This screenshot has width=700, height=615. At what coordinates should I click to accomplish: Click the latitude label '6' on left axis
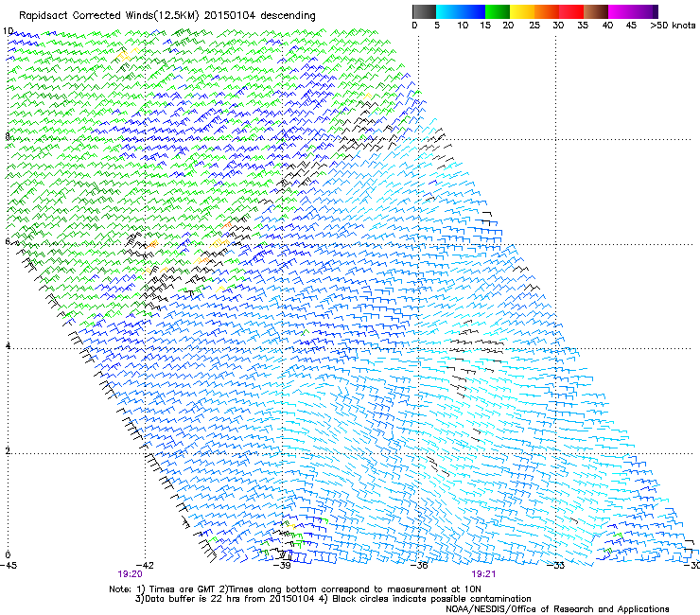8,241
